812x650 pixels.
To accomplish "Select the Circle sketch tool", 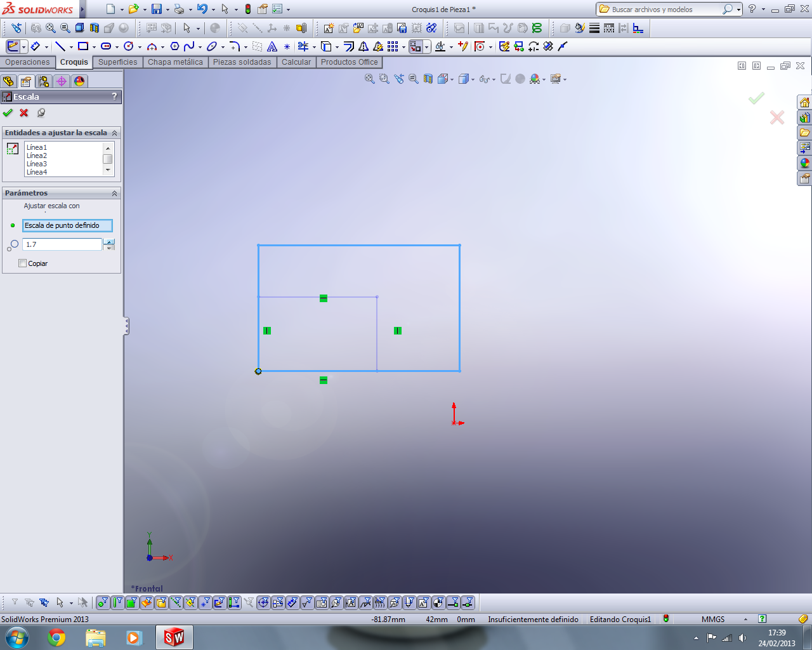I will click(x=129, y=46).
